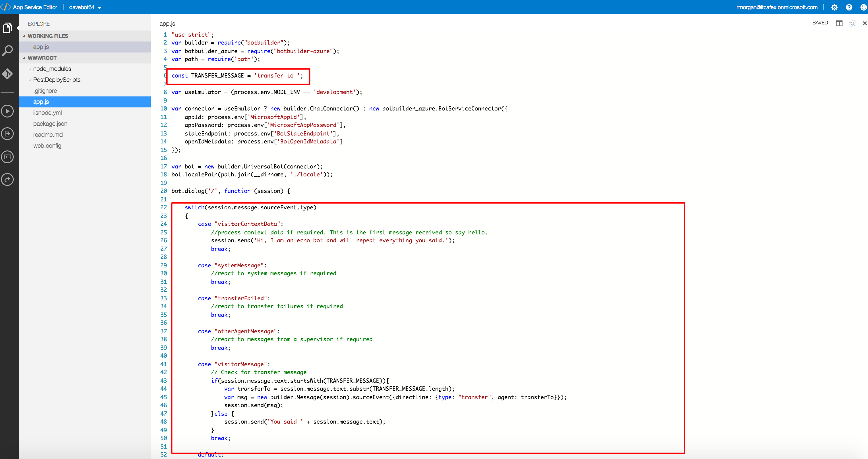Click the session.send(msg) line 46
Screen dimensions: 868x459
pyautogui.click(x=254, y=405)
